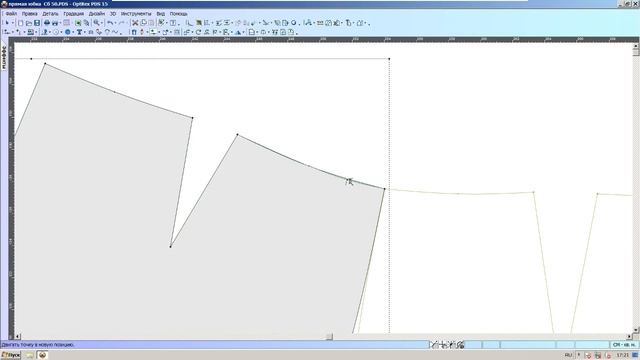The width and height of the screenshot is (640, 360).
Task: Click the horizontal scrollbar right arrow
Action: (629, 337)
